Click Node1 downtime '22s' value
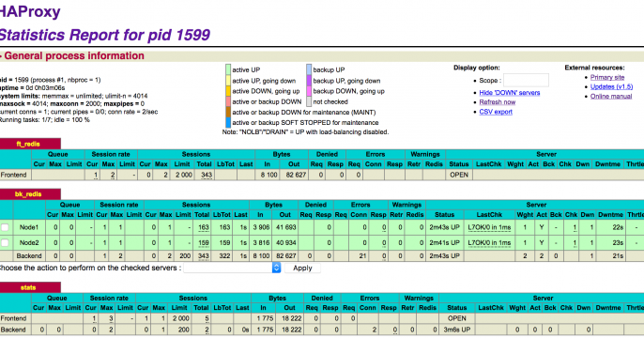This screenshot has height=338, width=644. tap(618, 227)
